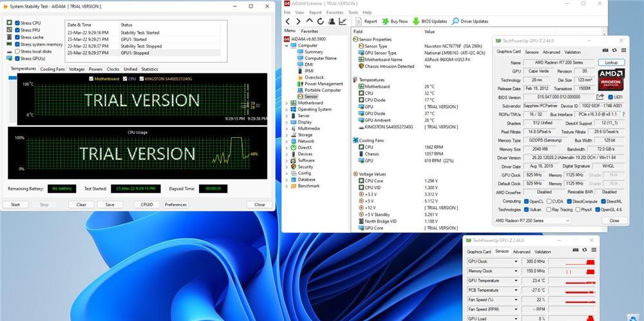Open Advanced tab in GPU-Z Graphics Card window
644x321 pixels.
pyautogui.click(x=551, y=52)
